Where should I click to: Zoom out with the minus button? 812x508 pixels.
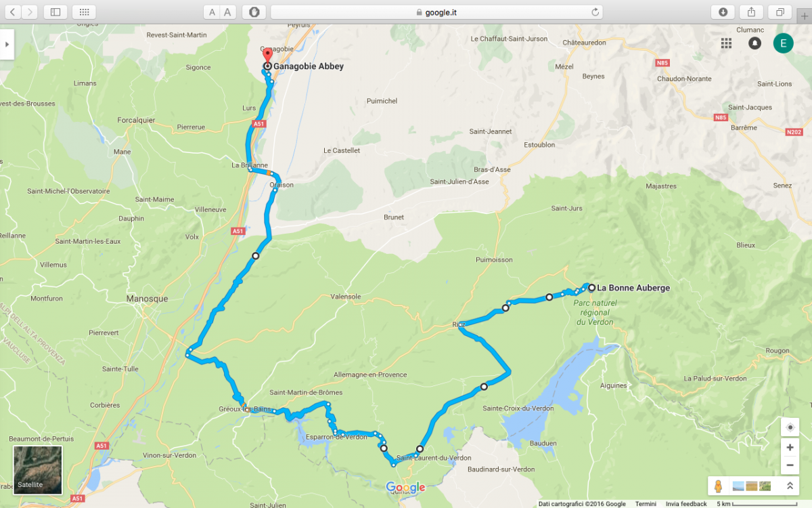pyautogui.click(x=790, y=465)
